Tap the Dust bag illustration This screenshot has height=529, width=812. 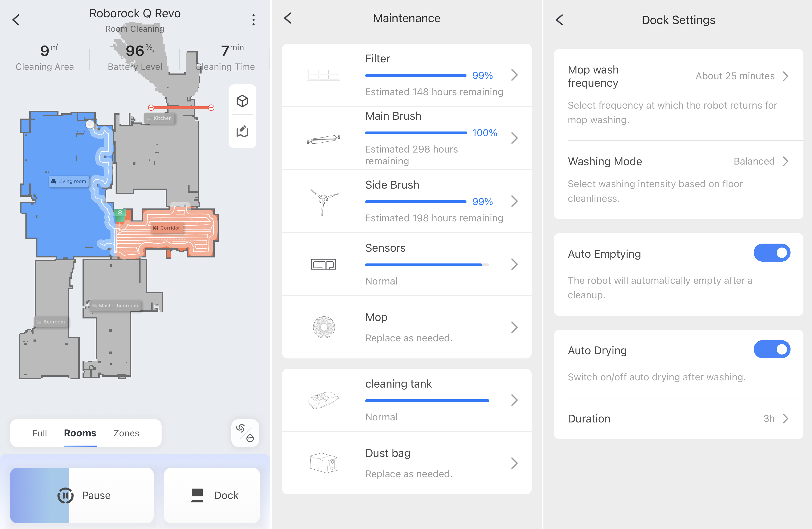324,463
